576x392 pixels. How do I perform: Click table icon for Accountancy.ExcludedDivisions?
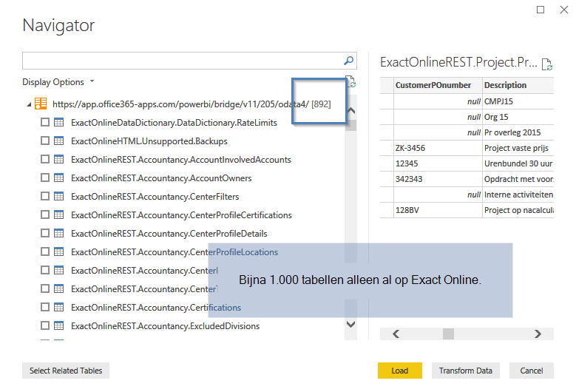(59, 326)
